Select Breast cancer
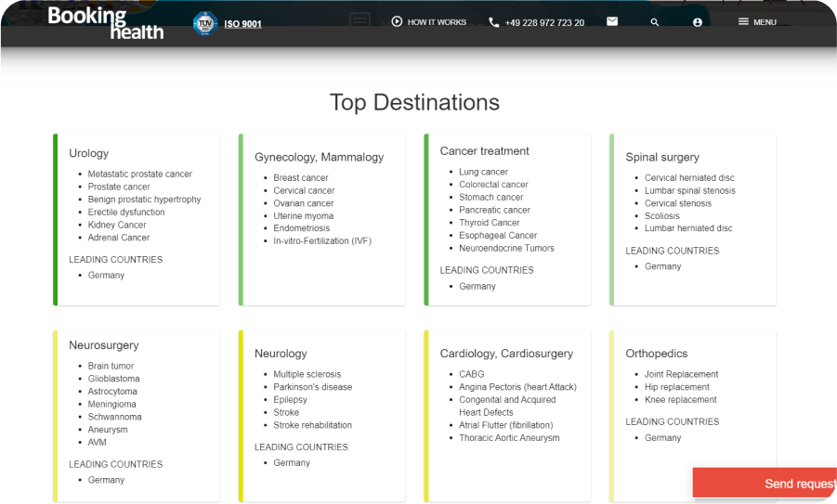The width and height of the screenshot is (837, 504). coord(301,177)
